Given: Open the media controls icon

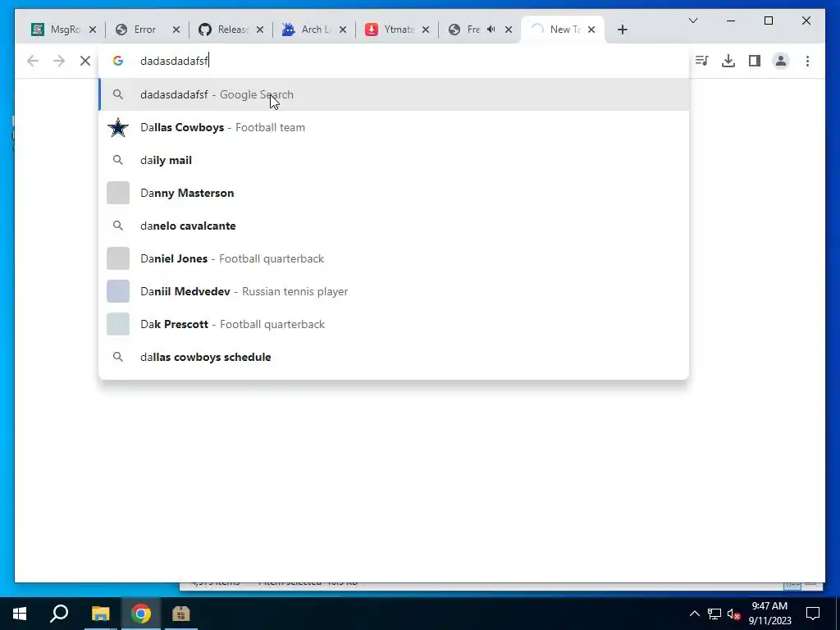Looking at the screenshot, I should (702, 61).
